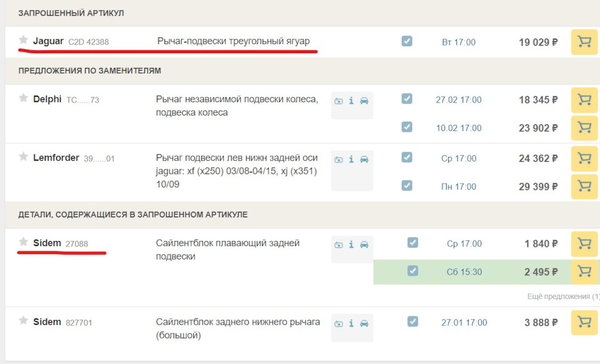Toggle checkbox on Sidem Ср 17:00 offer
The image size is (600, 364).
click(412, 242)
